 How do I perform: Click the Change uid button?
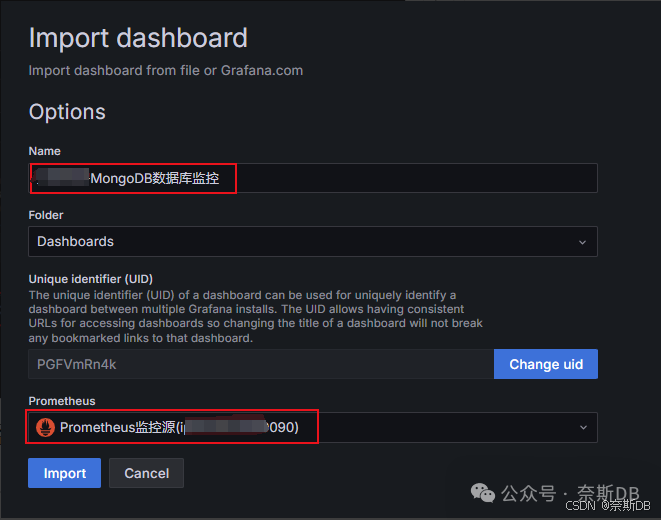(545, 364)
